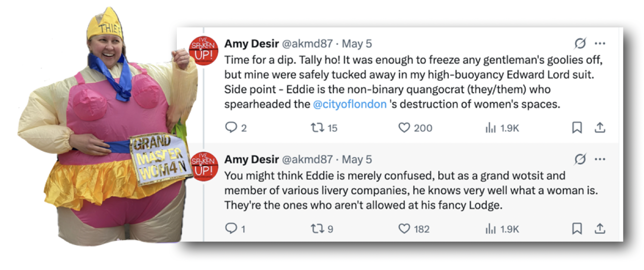Image resolution: width=644 pixels, height=270 pixels.
Task: Bookmark the first tweet about Time for a dip
Action: click(577, 128)
